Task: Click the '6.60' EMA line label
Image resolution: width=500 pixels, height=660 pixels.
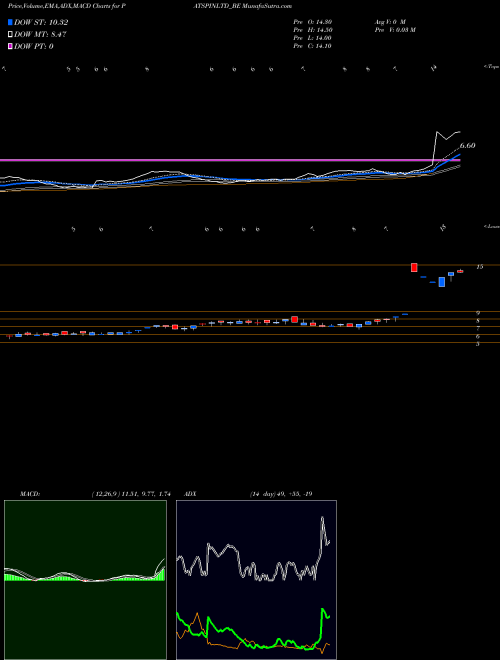Action: (x=467, y=146)
